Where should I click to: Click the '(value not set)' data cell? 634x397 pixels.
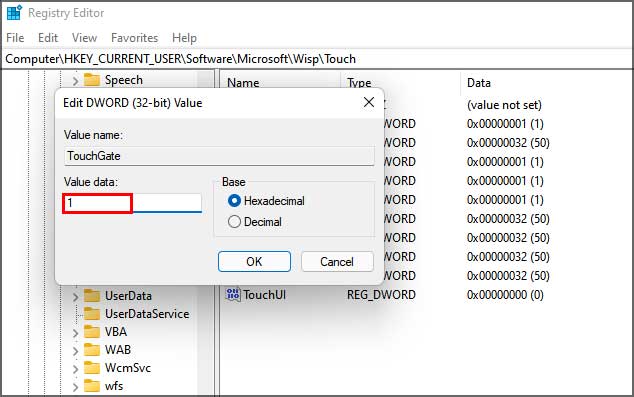coord(504,105)
